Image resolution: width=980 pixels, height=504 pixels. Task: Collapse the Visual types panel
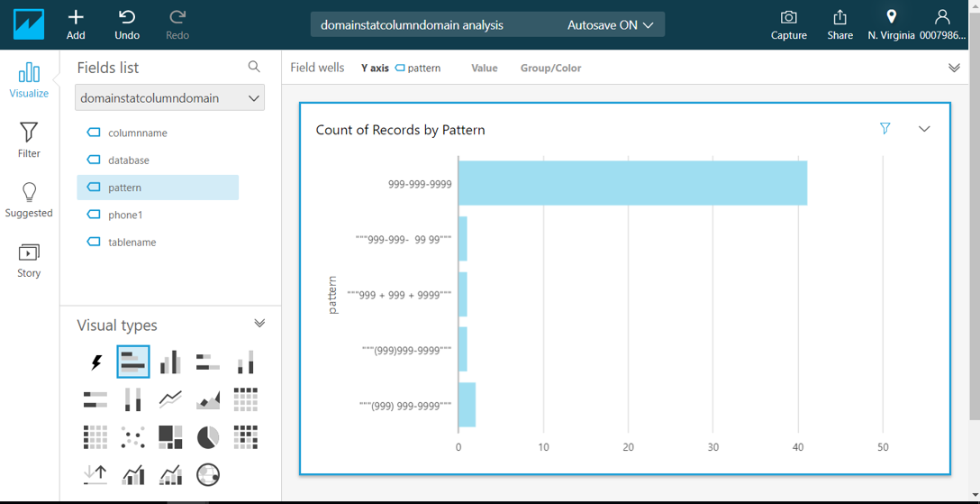[259, 324]
